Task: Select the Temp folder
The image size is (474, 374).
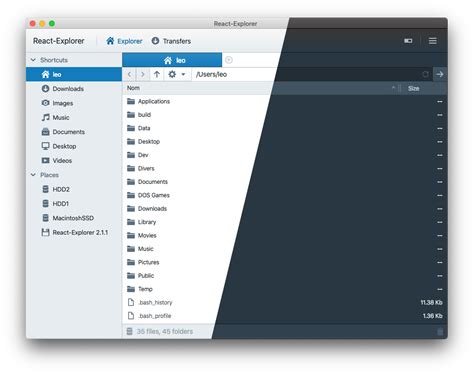Action: [x=285, y=289]
